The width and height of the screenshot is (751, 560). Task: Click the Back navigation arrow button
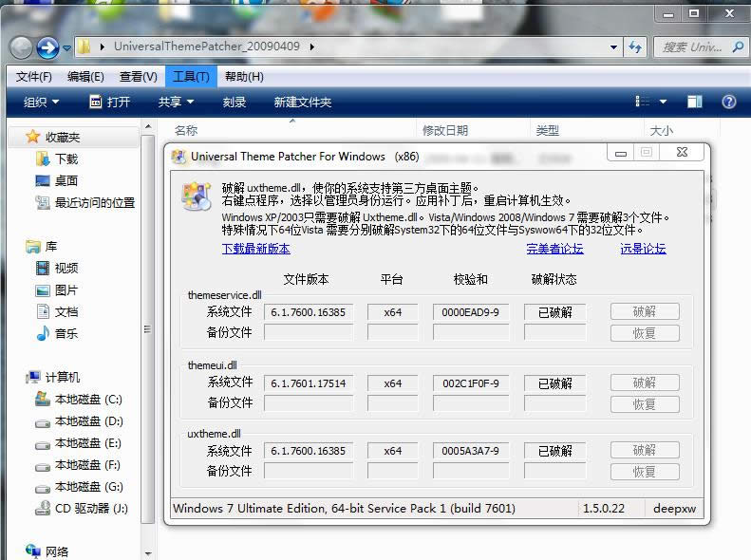[x=21, y=47]
